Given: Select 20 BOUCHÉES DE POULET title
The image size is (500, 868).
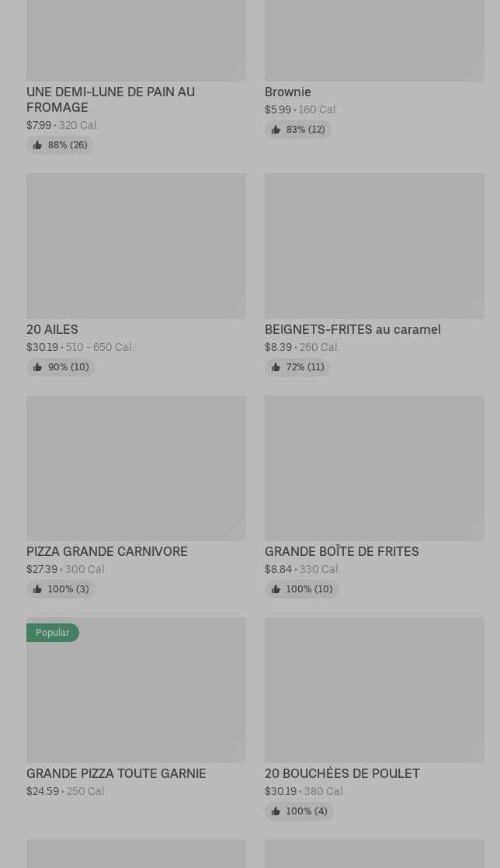Looking at the screenshot, I should (342, 773).
